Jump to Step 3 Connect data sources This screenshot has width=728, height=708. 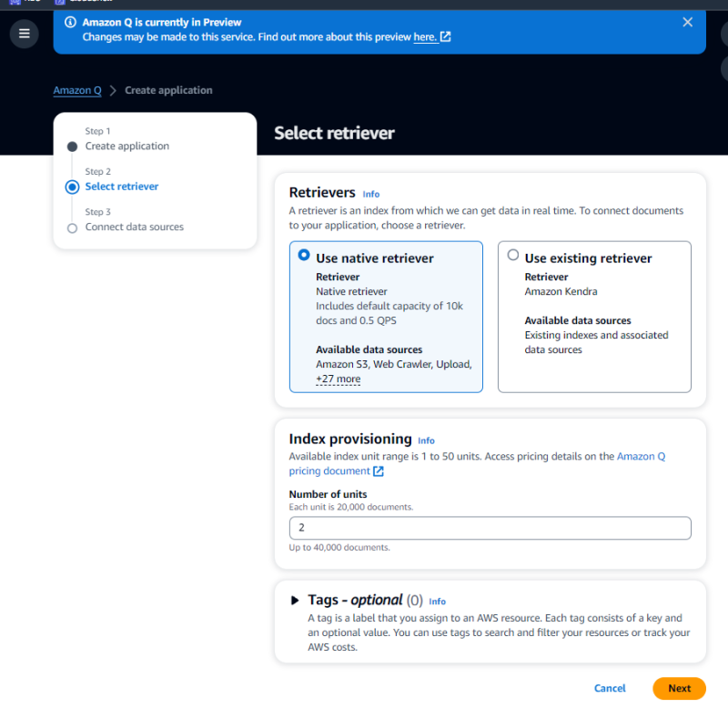(134, 227)
